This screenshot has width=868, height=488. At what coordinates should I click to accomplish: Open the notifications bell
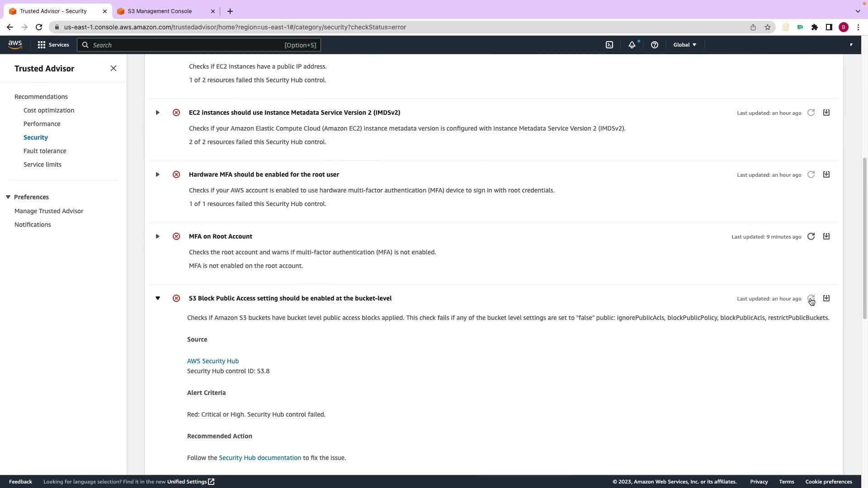tap(632, 45)
